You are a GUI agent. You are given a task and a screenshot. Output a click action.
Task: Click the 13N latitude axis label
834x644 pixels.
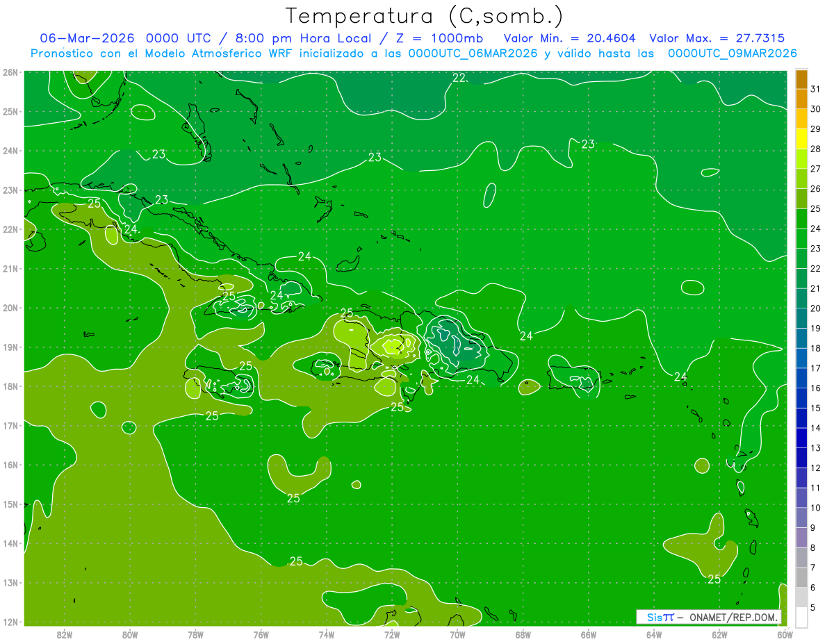(x=10, y=582)
